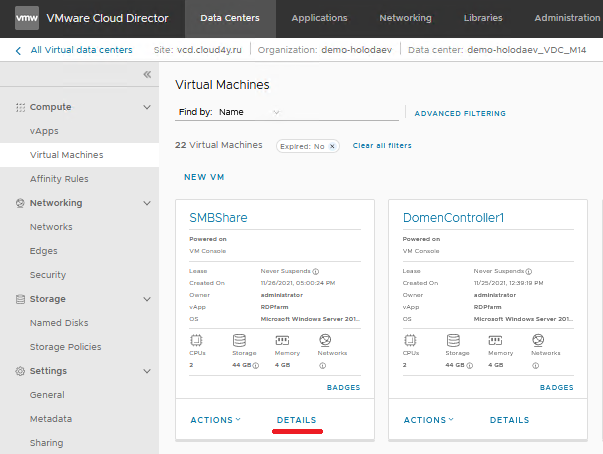Select Storage Policies in the sidebar
Screen dimensions: 603x454
(x=66, y=347)
